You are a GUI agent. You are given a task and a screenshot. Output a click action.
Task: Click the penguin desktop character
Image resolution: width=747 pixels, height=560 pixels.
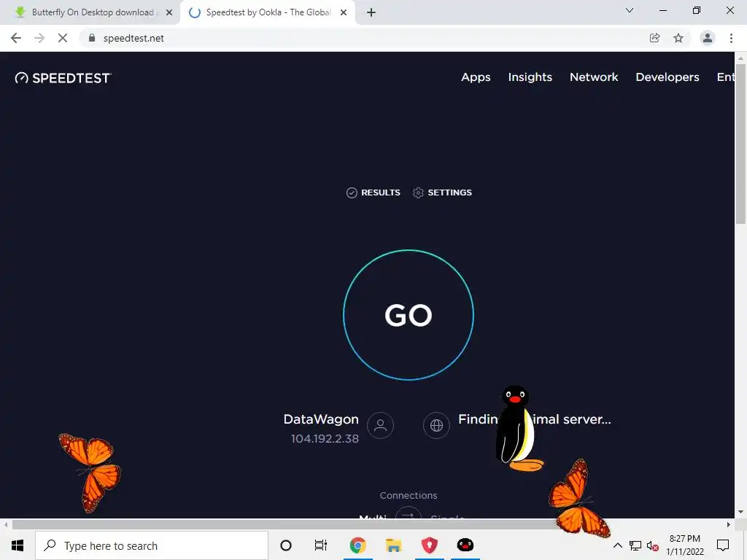519,428
